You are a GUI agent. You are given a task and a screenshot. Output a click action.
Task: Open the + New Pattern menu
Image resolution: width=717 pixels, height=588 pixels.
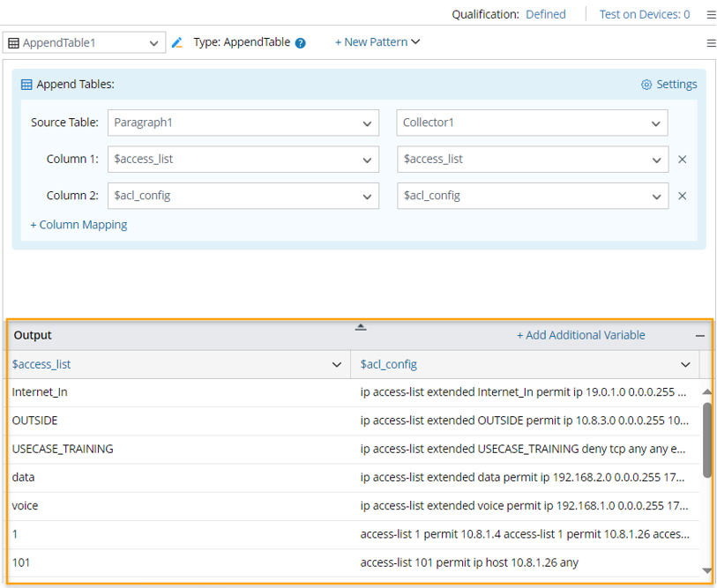click(x=377, y=42)
